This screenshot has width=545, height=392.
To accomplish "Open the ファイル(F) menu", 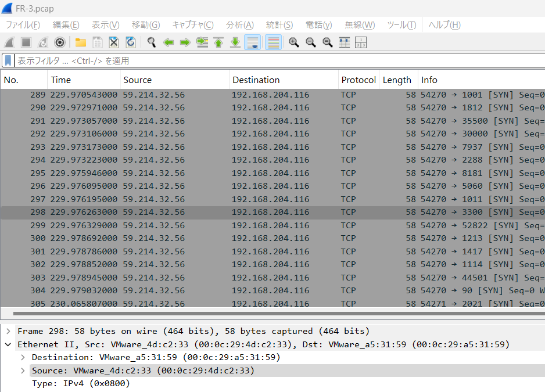I will coord(23,24).
